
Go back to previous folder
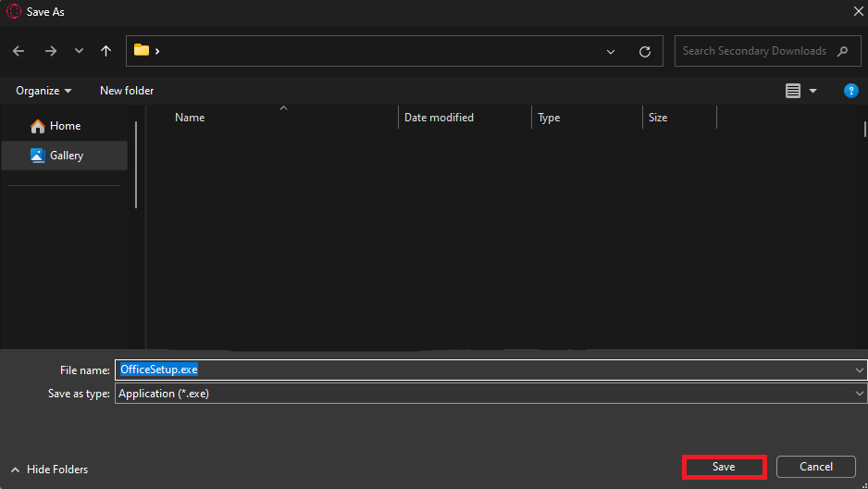19,51
